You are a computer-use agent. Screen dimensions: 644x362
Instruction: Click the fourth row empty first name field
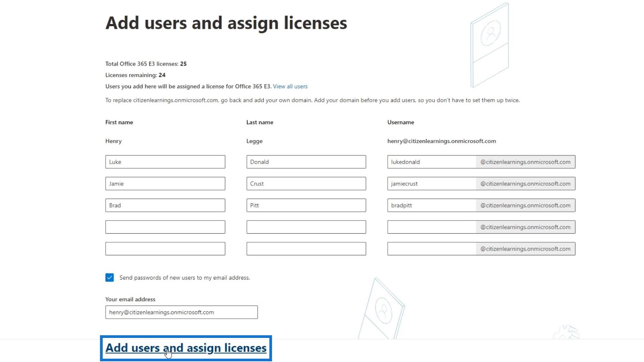[165, 227]
